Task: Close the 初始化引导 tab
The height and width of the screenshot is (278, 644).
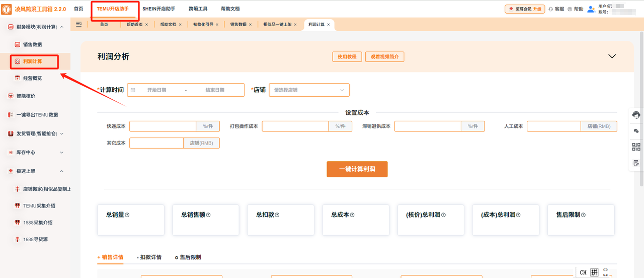Action: pyautogui.click(x=217, y=24)
